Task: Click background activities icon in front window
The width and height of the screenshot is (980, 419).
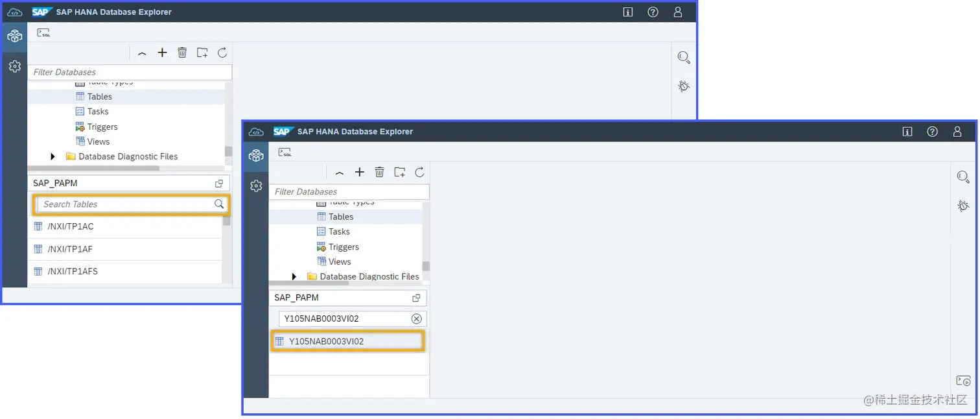Action: [x=963, y=381]
